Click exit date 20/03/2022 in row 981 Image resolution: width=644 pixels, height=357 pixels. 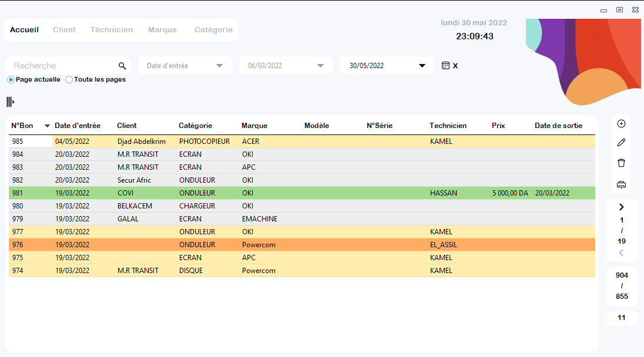tap(552, 193)
